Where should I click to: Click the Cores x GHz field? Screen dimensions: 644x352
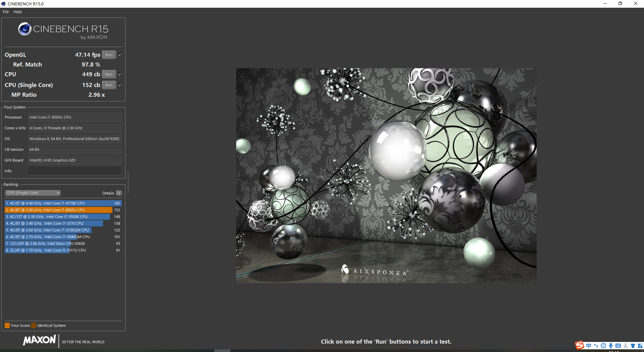[x=74, y=128]
